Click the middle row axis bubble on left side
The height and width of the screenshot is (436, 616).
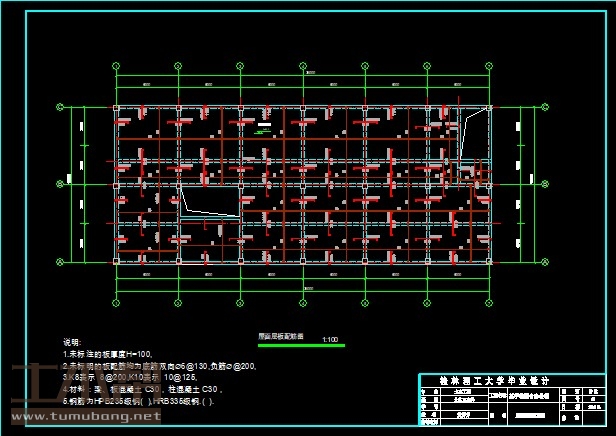60,185
